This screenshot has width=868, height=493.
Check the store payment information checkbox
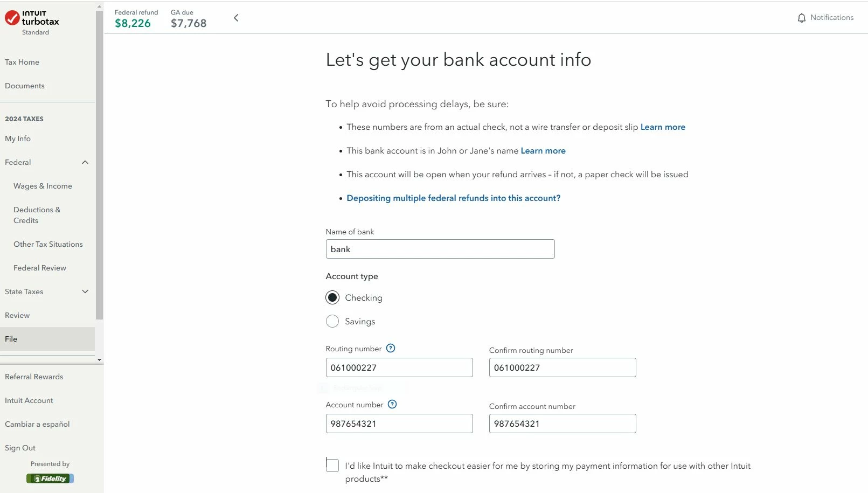[x=332, y=465]
